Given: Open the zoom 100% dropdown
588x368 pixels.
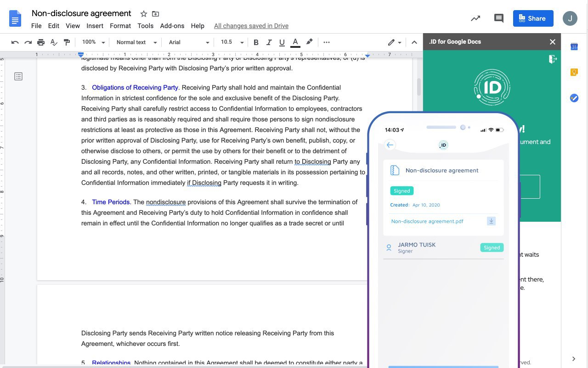Looking at the screenshot, I should coord(93,42).
